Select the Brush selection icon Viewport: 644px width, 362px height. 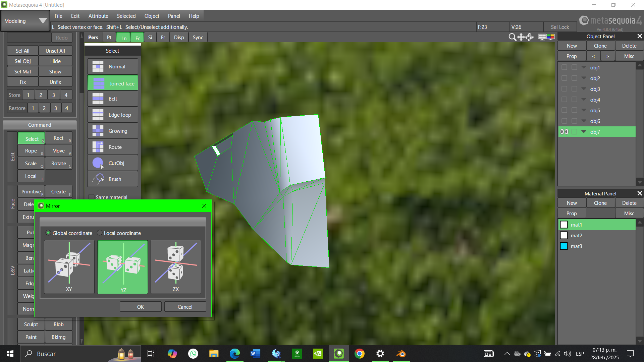[98, 179]
